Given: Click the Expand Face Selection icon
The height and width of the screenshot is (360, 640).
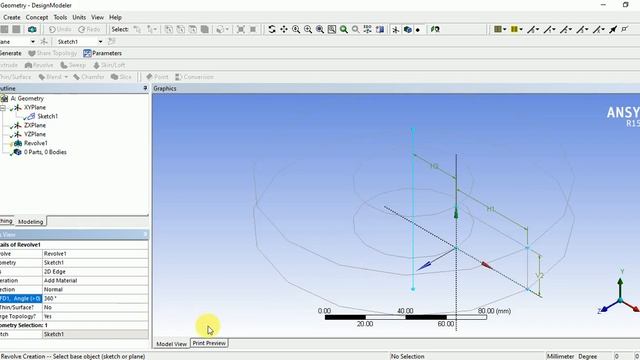Looking at the screenshot, I should point(241,29).
